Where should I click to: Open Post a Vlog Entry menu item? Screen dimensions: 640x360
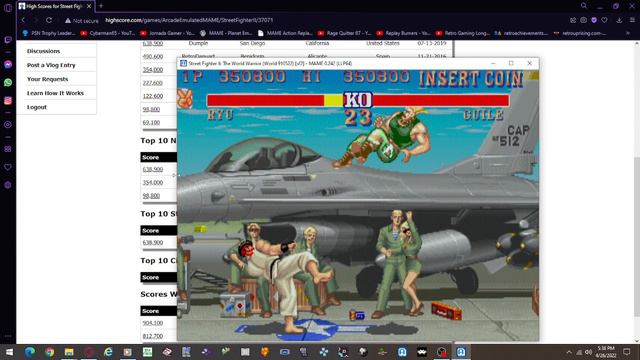pos(51,65)
